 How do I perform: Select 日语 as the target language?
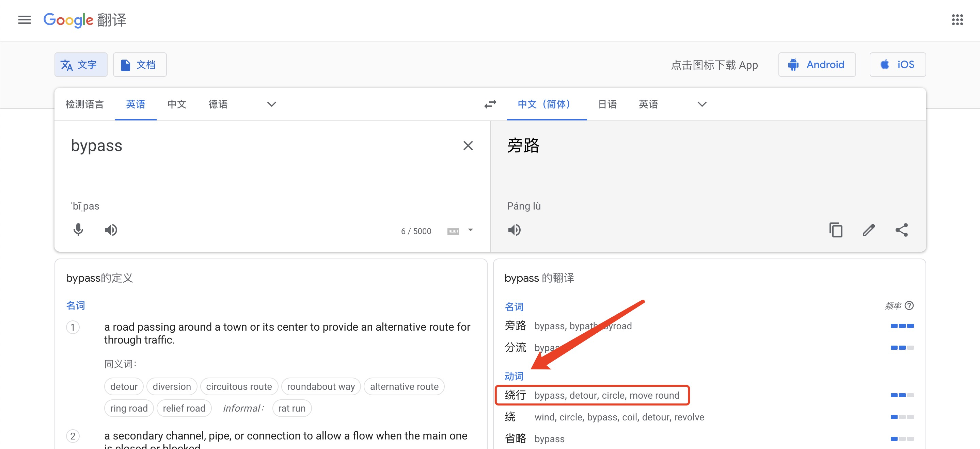tap(607, 104)
